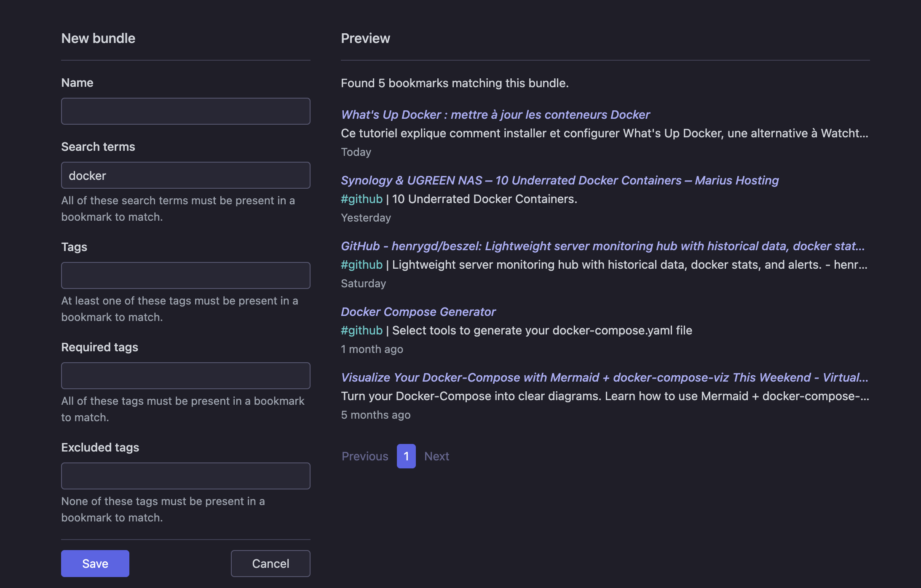Select page 1 in pagination
The width and height of the screenshot is (921, 588).
(406, 456)
